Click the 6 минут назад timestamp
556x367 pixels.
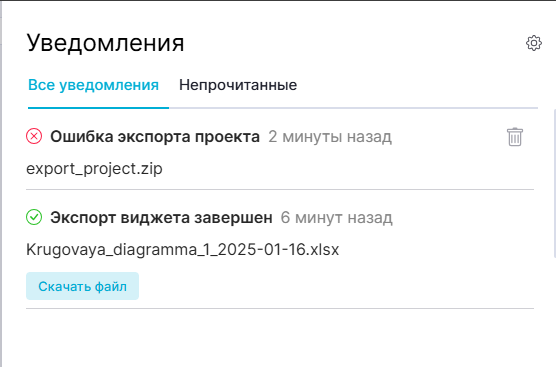[337, 217]
